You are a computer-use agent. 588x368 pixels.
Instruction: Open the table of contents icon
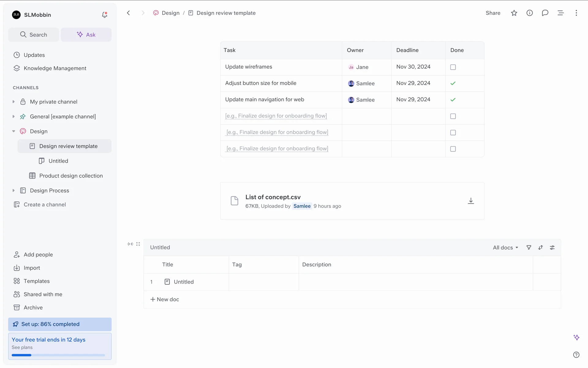click(x=560, y=13)
